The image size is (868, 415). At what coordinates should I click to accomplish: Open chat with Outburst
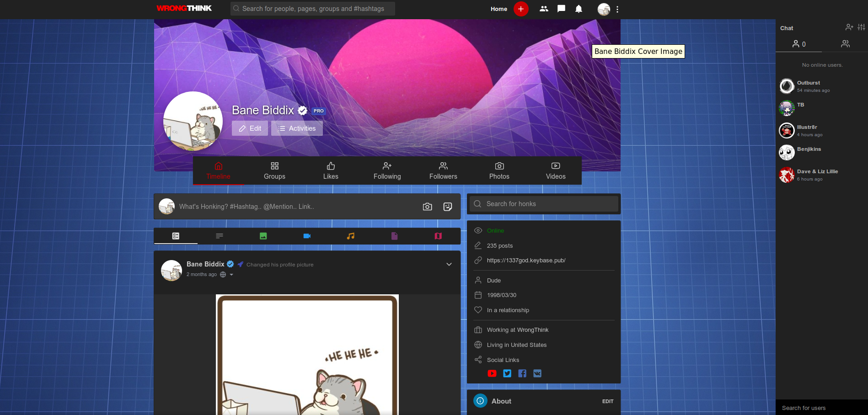pyautogui.click(x=822, y=86)
